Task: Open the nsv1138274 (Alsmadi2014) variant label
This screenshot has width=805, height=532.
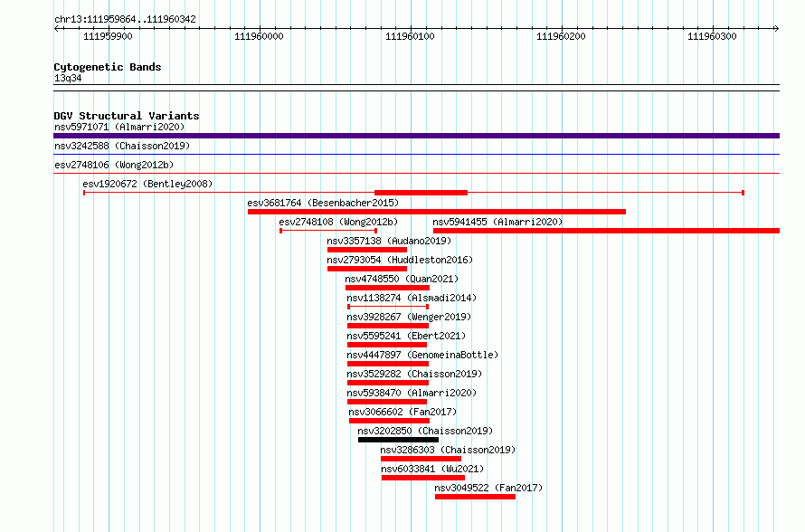Action: coord(412,298)
